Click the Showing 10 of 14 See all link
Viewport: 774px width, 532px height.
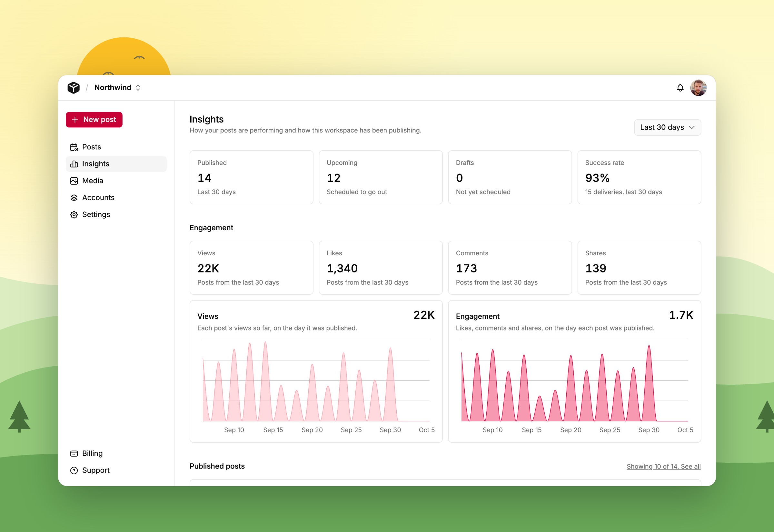663,466
